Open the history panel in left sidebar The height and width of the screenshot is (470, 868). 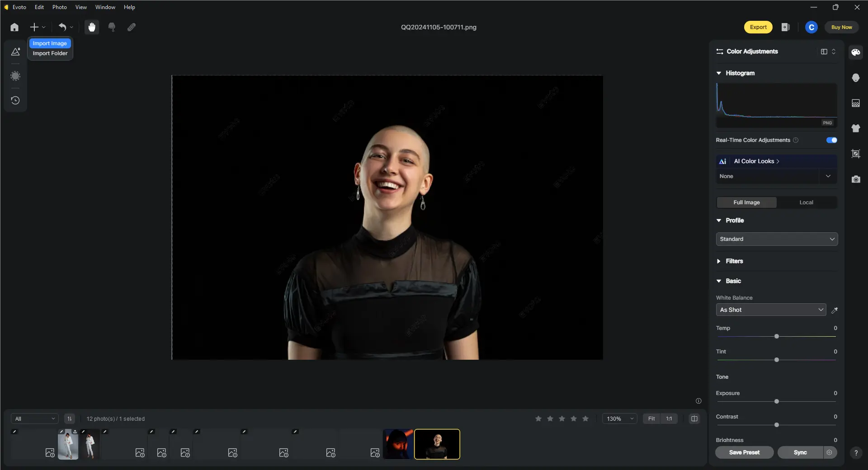tap(15, 100)
